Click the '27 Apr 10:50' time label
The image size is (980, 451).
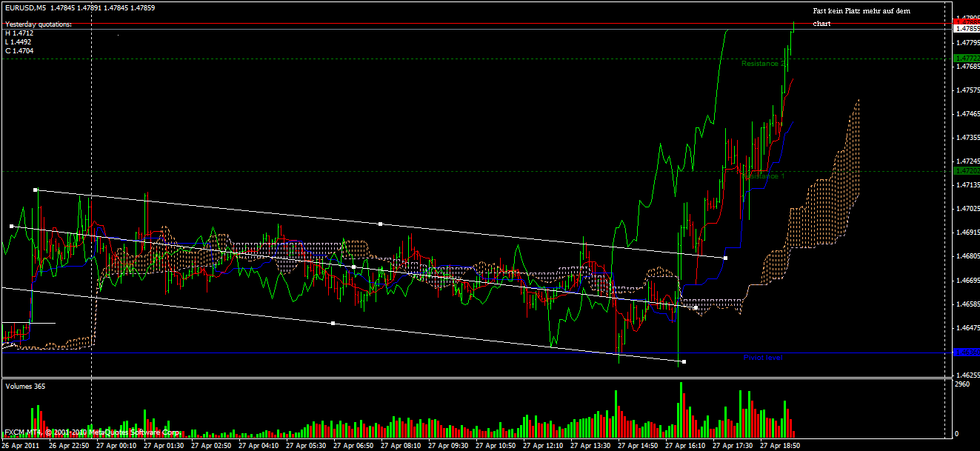496,446
